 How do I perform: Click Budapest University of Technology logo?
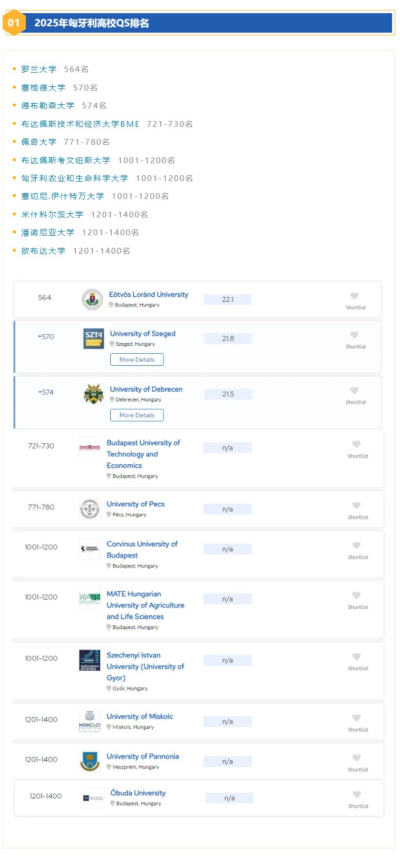90,448
